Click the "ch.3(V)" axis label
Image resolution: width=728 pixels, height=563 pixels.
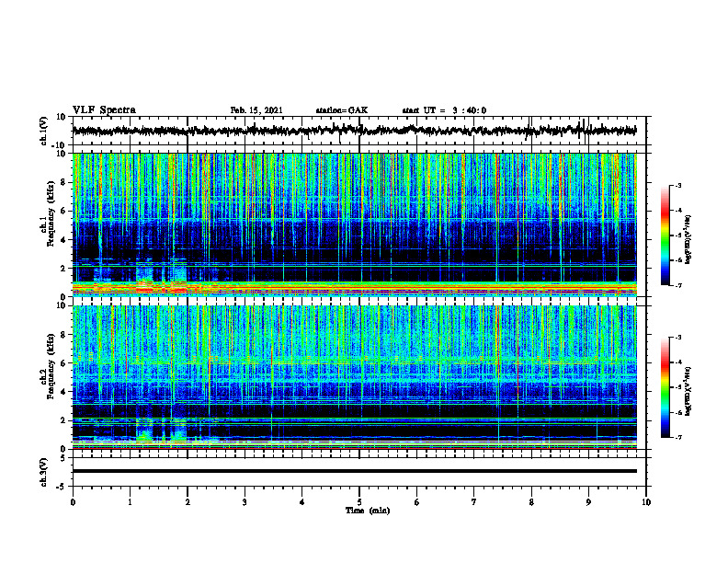point(44,473)
